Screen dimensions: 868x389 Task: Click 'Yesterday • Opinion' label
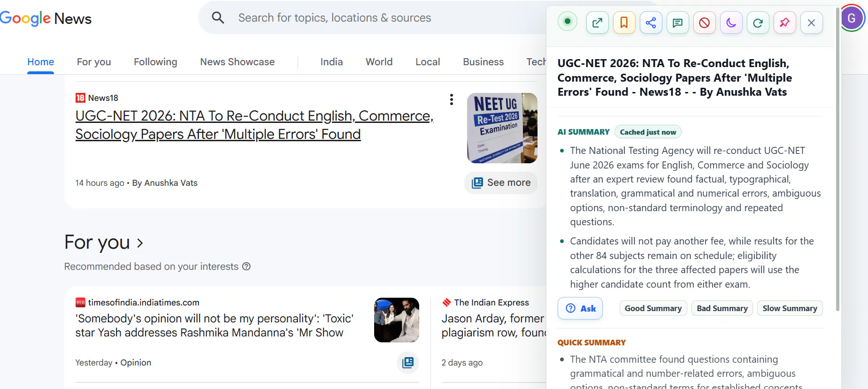(x=113, y=363)
